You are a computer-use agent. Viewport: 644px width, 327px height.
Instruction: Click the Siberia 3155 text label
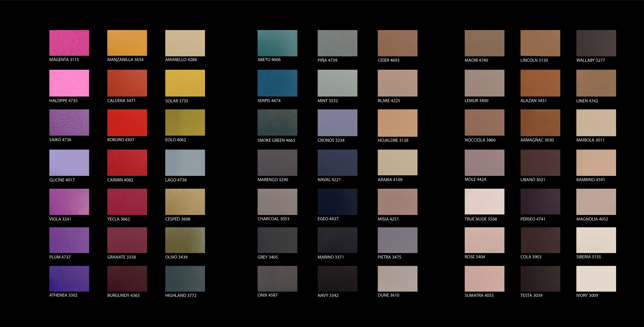[588, 257]
